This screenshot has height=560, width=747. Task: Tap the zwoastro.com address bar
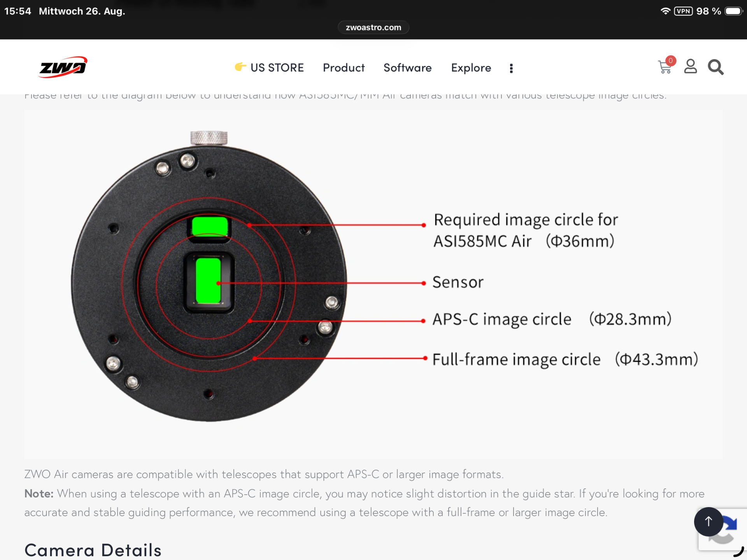click(373, 27)
